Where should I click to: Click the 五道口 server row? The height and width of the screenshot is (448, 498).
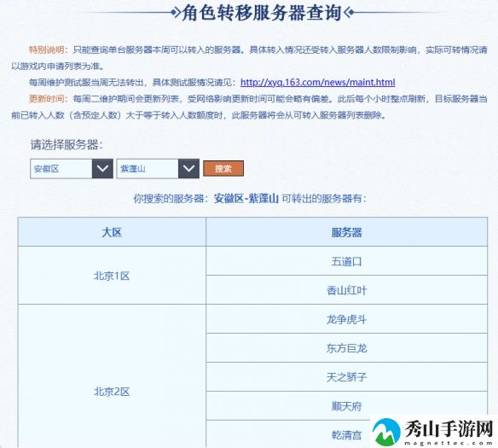tap(346, 261)
